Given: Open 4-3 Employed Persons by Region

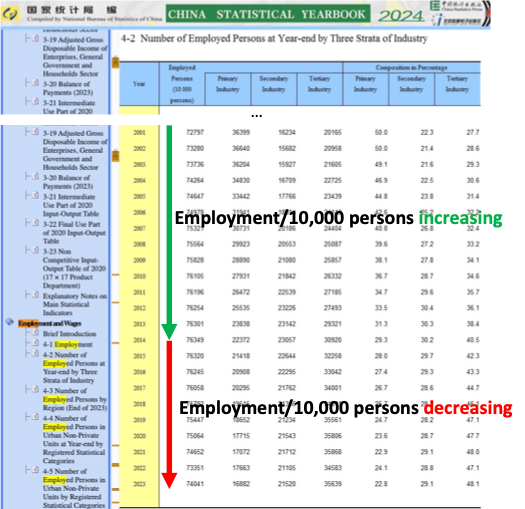Looking at the screenshot, I should [x=75, y=399].
